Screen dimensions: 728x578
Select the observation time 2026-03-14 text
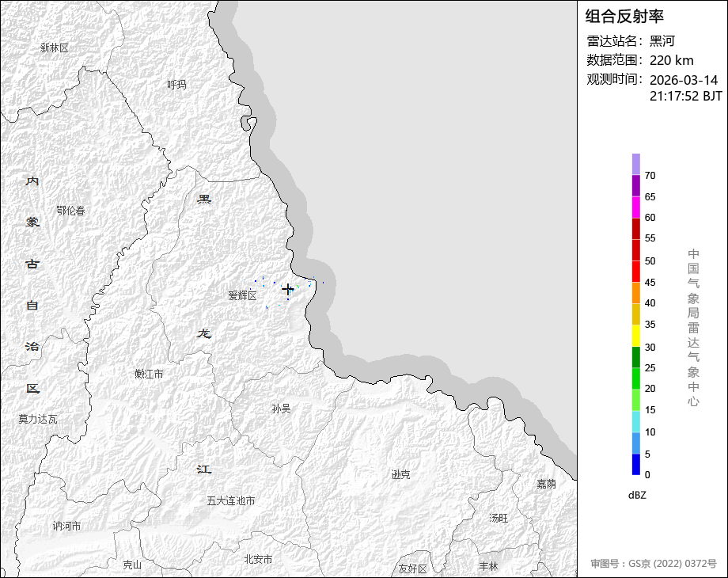coord(684,80)
